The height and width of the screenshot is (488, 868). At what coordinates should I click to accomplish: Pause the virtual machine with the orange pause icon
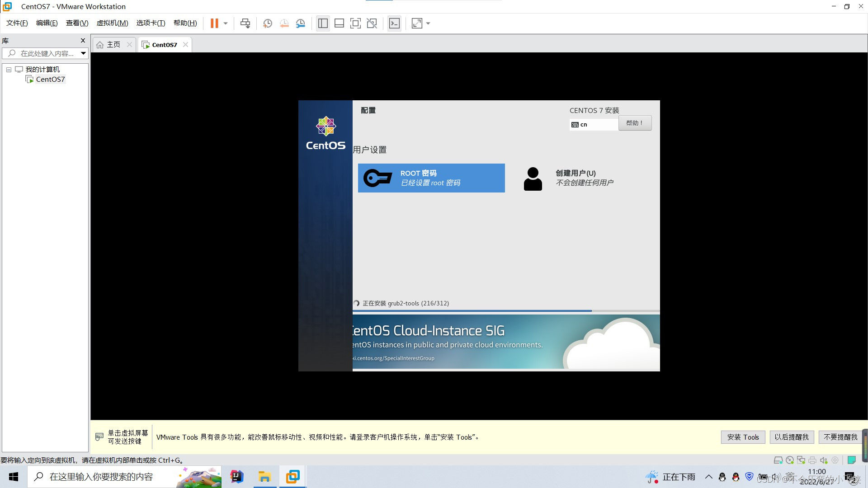pos(214,23)
